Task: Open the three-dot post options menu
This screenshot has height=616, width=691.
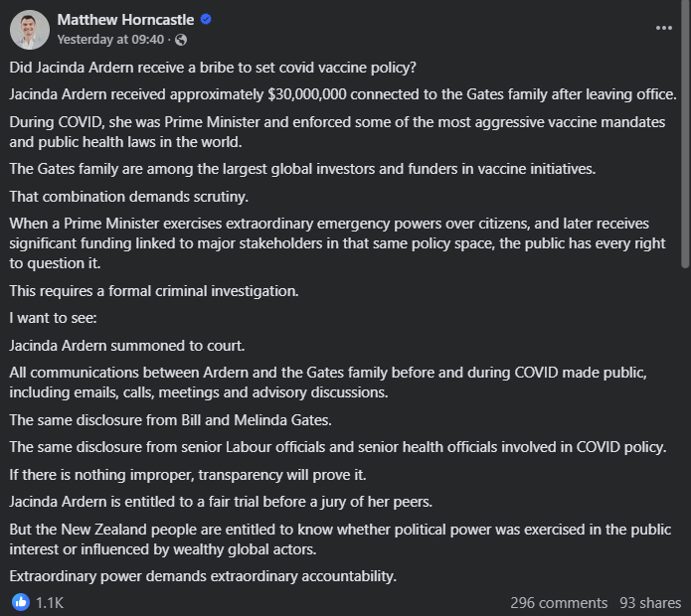Action: point(664,29)
